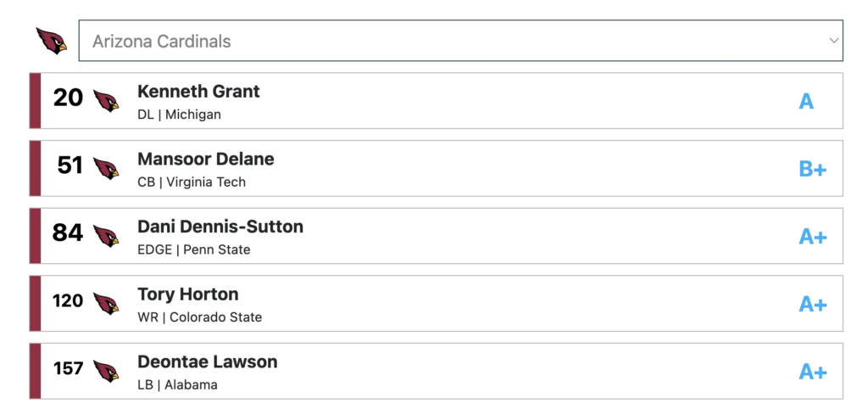Click the A+ grade for Deontae Lawson
Image resolution: width=868 pixels, height=409 pixels.
[812, 372]
